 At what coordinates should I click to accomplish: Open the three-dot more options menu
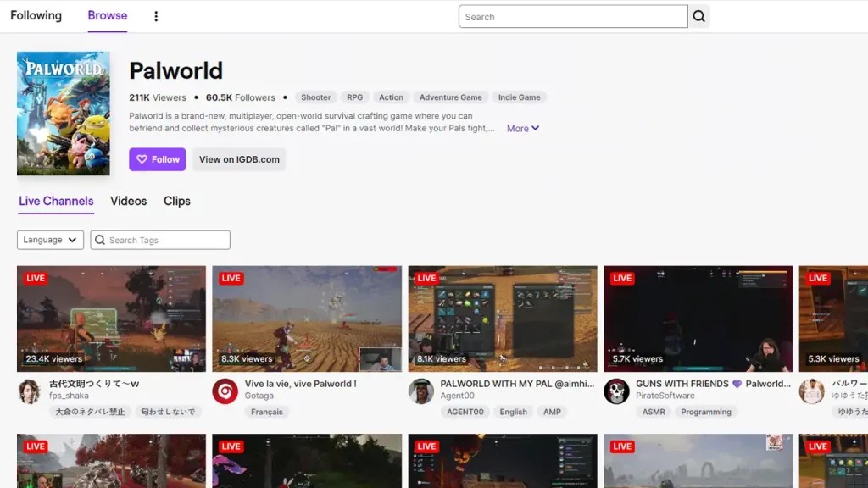pos(156,16)
